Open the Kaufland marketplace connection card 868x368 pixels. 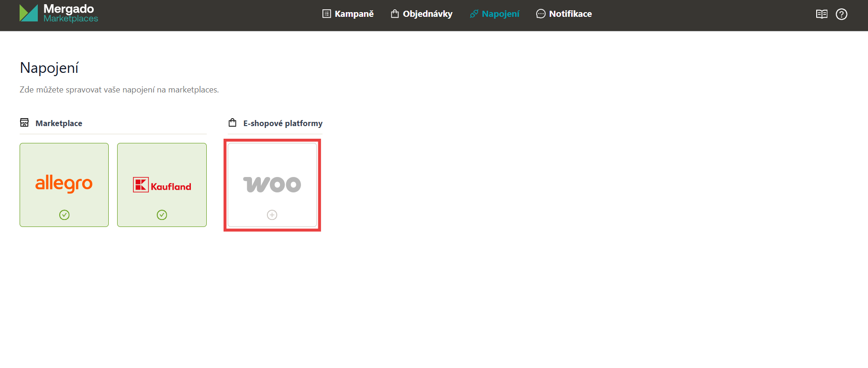pyautogui.click(x=162, y=185)
